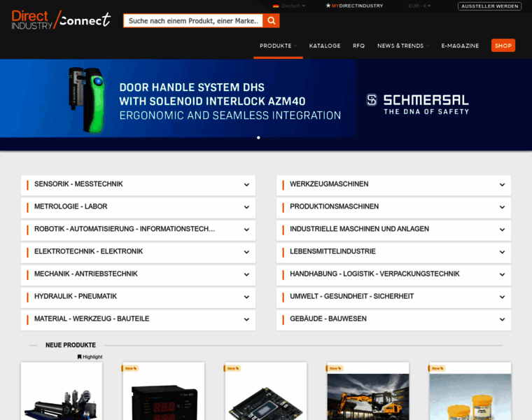Screen dimensions: 532x420
Task: Open the Produkte menu
Action: [278, 45]
